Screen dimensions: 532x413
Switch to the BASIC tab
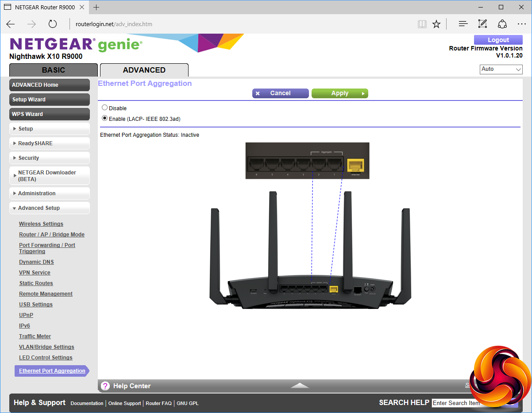pos(54,70)
